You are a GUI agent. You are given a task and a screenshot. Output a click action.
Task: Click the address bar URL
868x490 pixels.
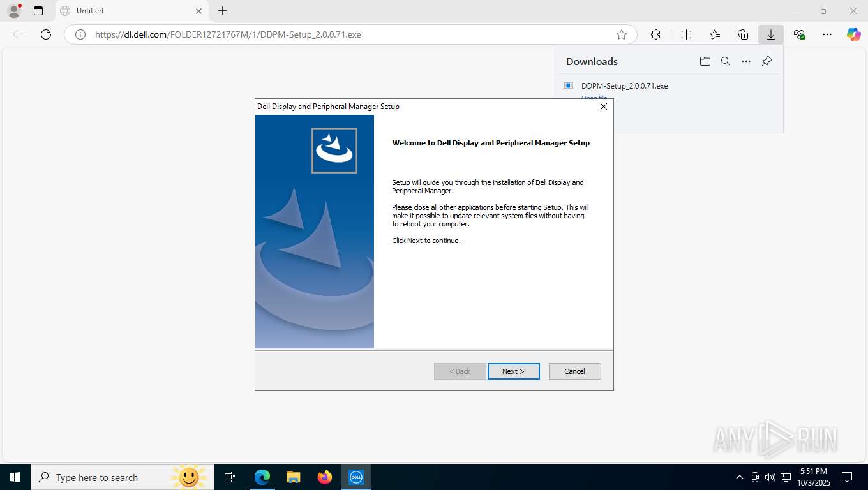[228, 34]
